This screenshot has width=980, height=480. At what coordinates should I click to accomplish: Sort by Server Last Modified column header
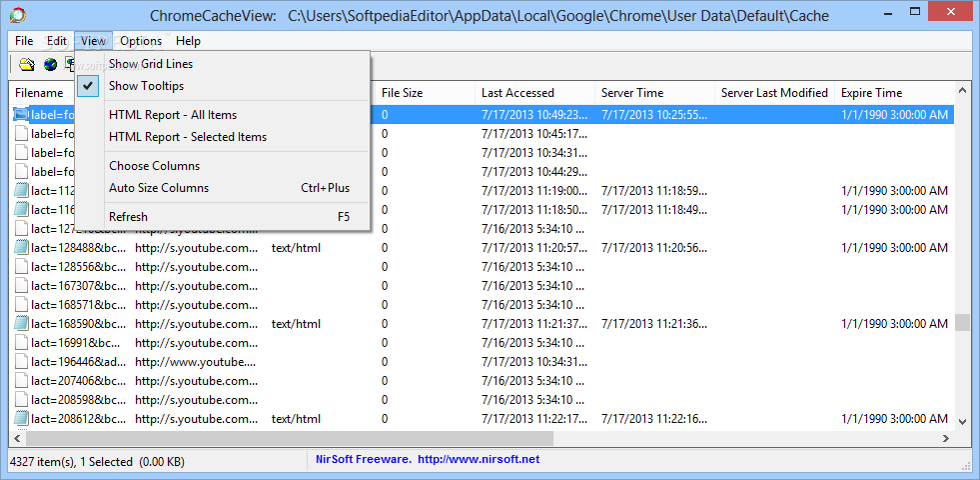click(775, 93)
